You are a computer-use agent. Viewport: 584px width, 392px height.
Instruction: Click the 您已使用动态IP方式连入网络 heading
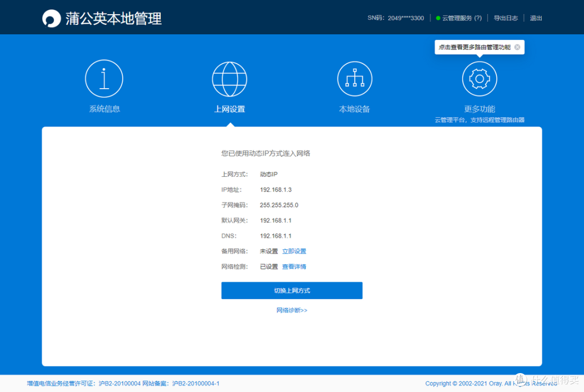(x=266, y=154)
